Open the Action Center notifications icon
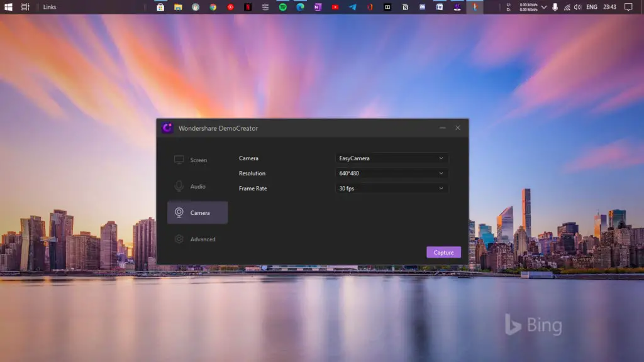Viewport: 644px width, 362px height. tap(628, 7)
